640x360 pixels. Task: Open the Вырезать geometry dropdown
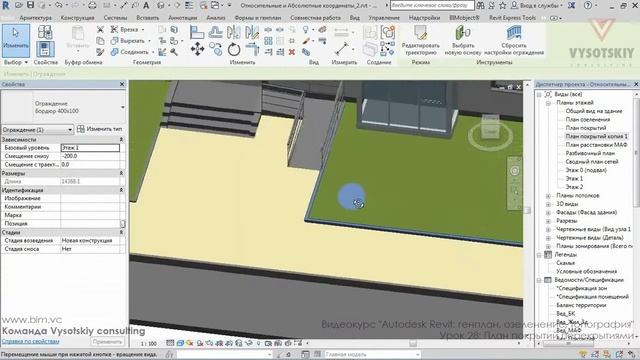coord(149,41)
